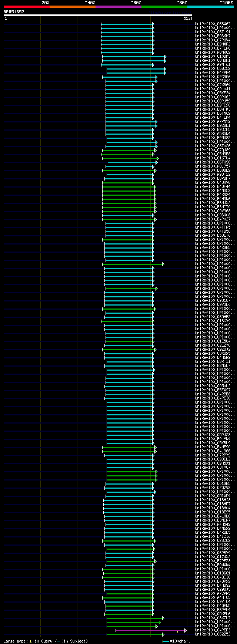Screen dimensions: 237x644
Task: Select the UniRef100_B8PDH7 label
Action: click(x=213, y=179)
